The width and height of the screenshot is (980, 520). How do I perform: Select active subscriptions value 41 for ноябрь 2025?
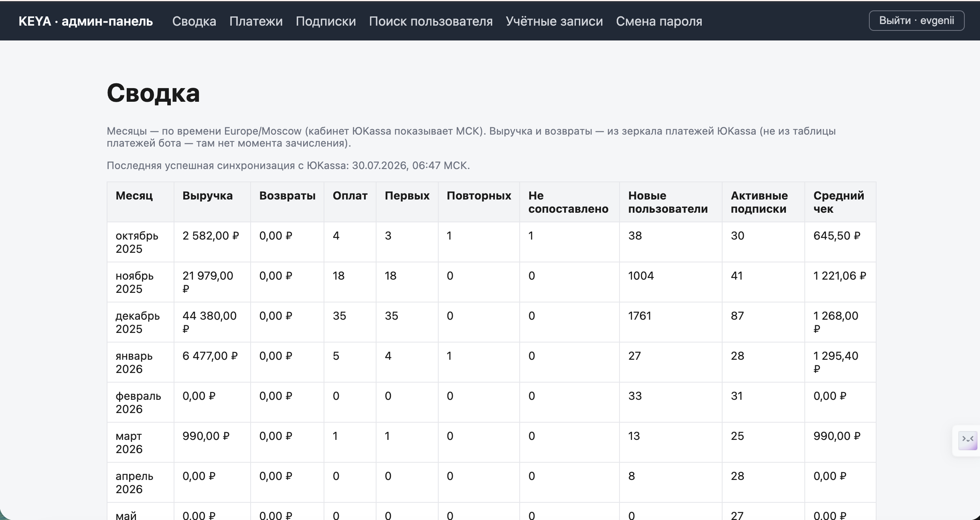point(737,276)
